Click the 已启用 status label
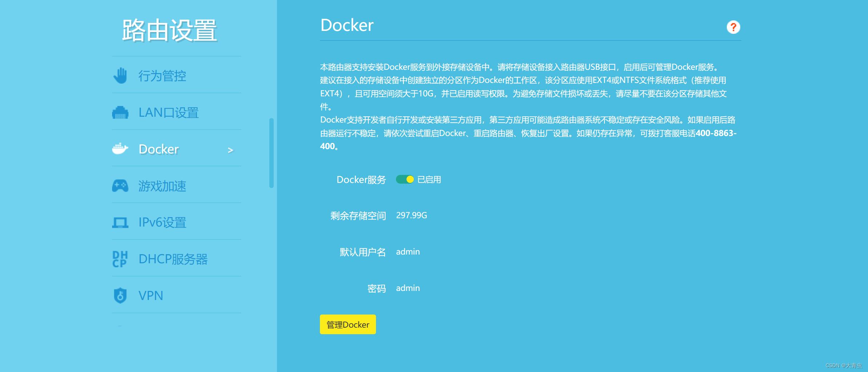Screen dimensions: 868x372 pyautogui.click(x=429, y=180)
